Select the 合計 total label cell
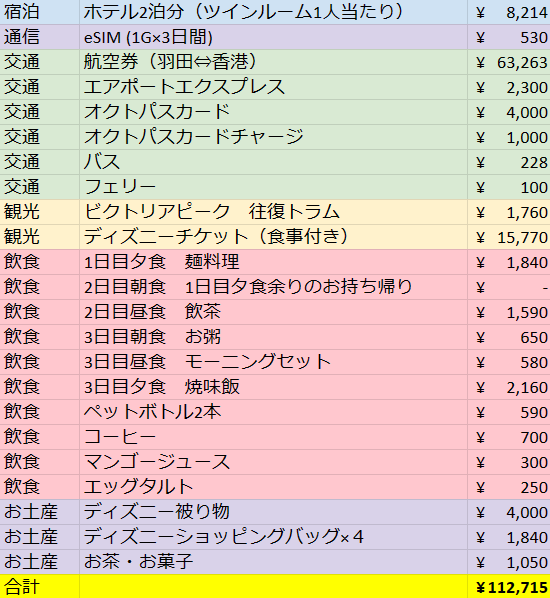Image resolution: width=550 pixels, height=598 pixels. click(x=40, y=587)
